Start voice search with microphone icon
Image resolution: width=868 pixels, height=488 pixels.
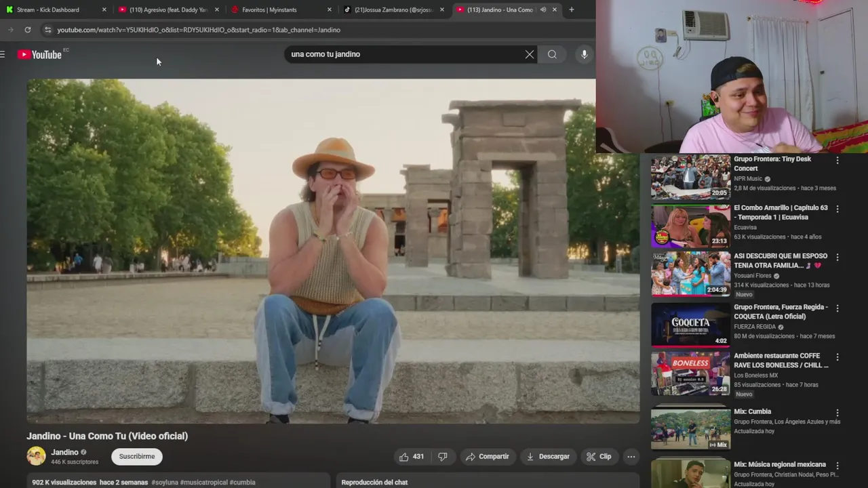click(584, 54)
